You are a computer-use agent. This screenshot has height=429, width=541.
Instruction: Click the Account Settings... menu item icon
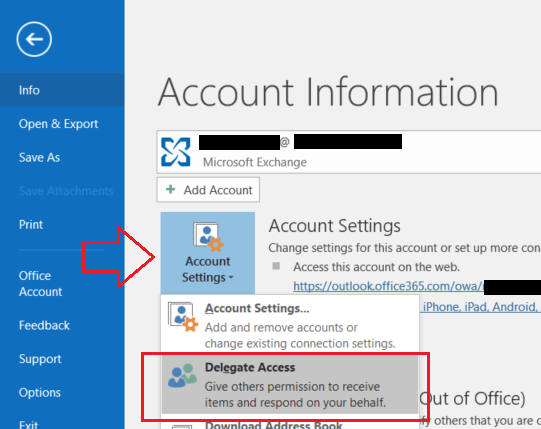tap(183, 317)
